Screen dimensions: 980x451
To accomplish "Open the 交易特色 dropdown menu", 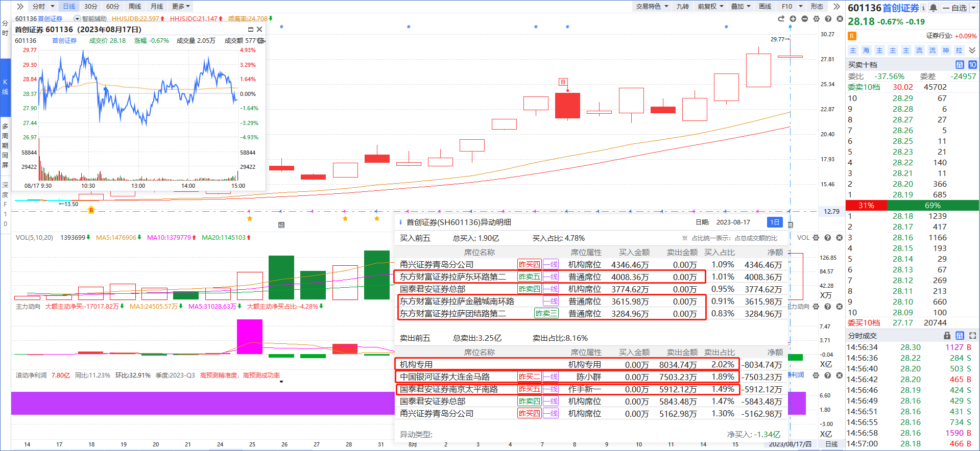I will pyautogui.click(x=652, y=6).
